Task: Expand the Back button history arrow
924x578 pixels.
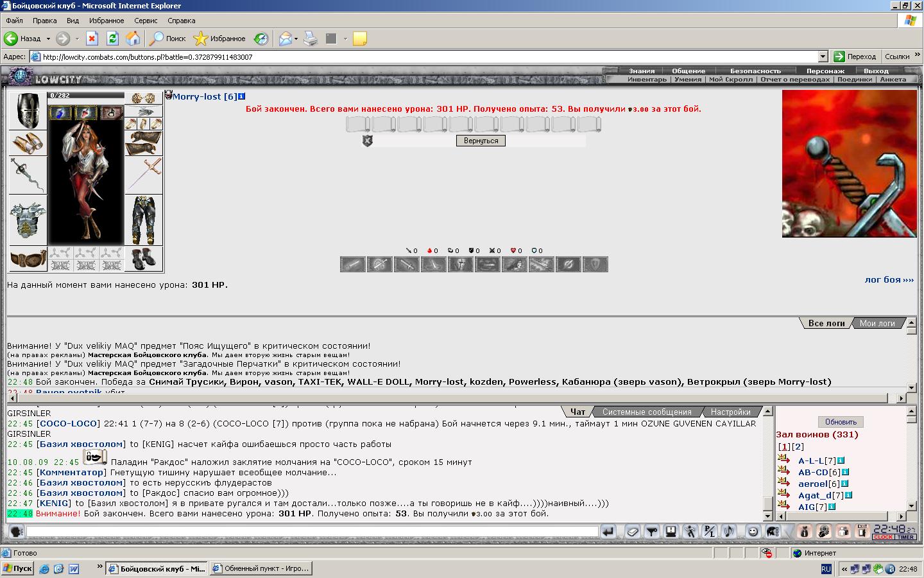Action: [47, 39]
